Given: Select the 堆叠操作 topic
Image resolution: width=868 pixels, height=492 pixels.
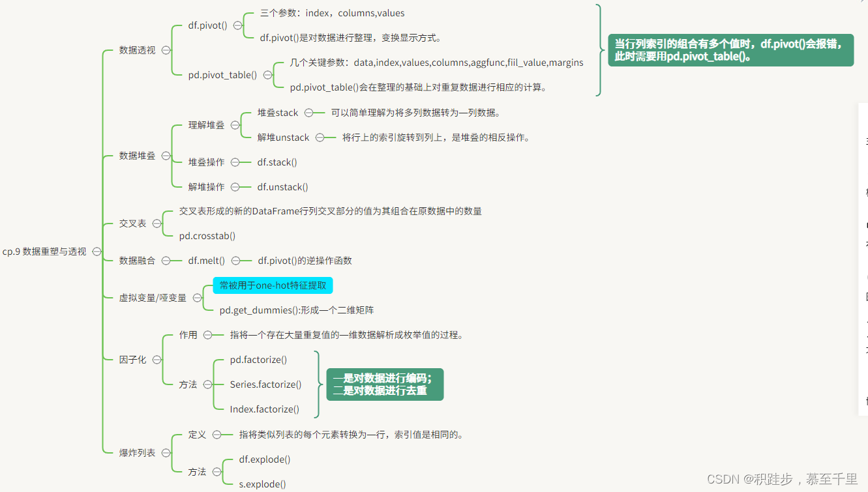Looking at the screenshot, I should click(206, 162).
